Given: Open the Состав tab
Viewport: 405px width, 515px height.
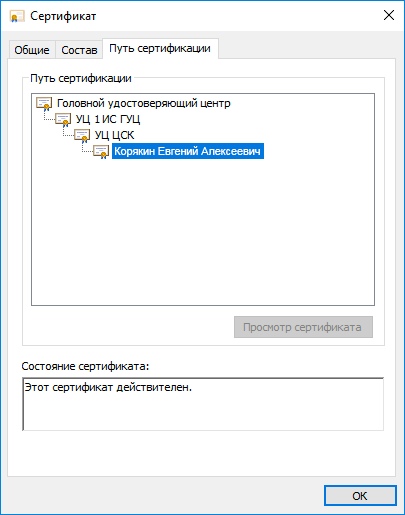Looking at the screenshot, I should 79,50.
